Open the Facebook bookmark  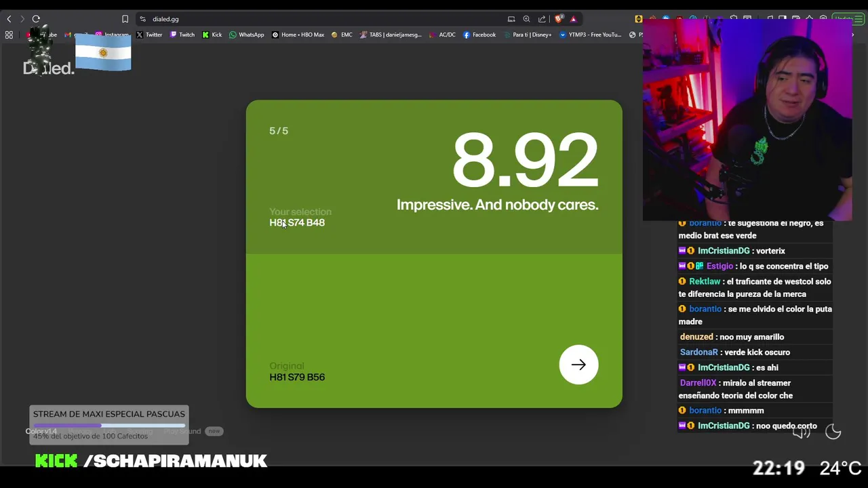tap(479, 35)
